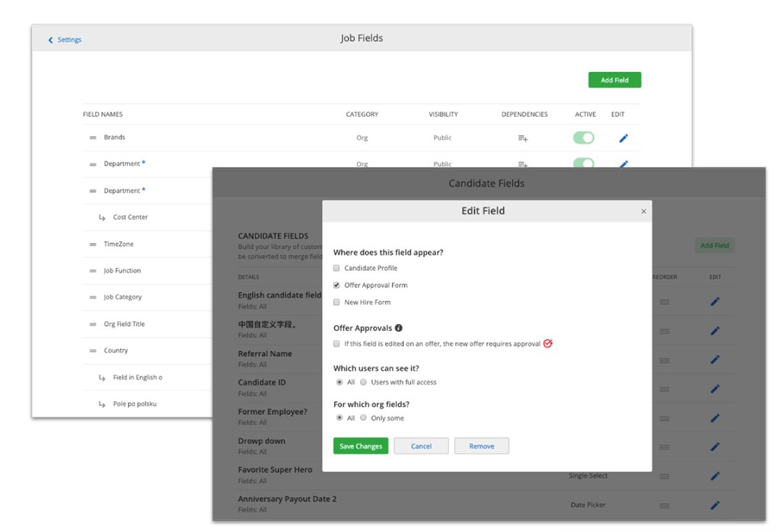Click the VISIBILITY column header
Image resolution: width=777 pixels, height=532 pixels.
pyautogui.click(x=443, y=114)
